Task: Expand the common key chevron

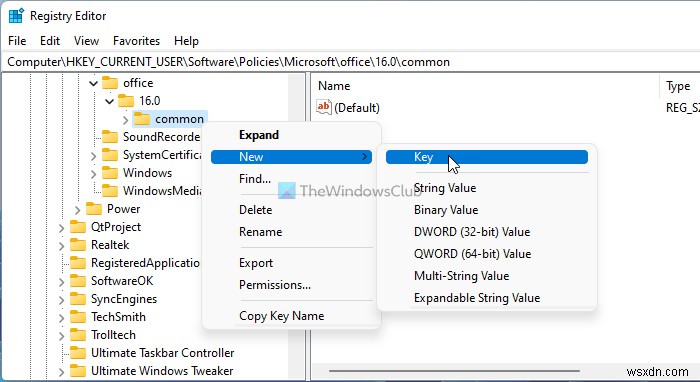Action: [125, 120]
